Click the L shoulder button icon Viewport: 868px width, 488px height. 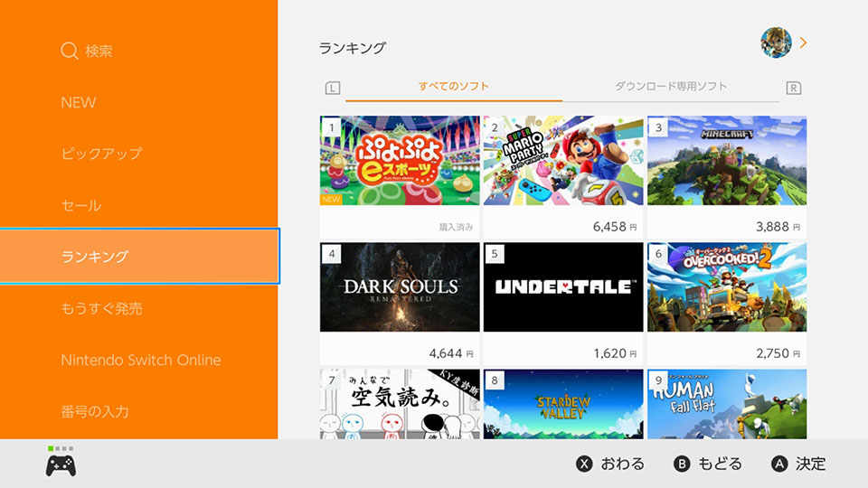(x=333, y=88)
